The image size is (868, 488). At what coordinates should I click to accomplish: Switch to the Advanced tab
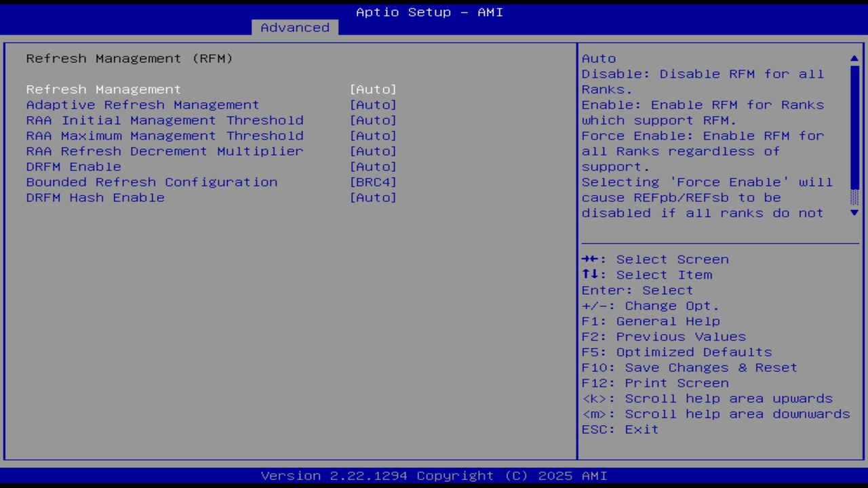tap(294, 27)
